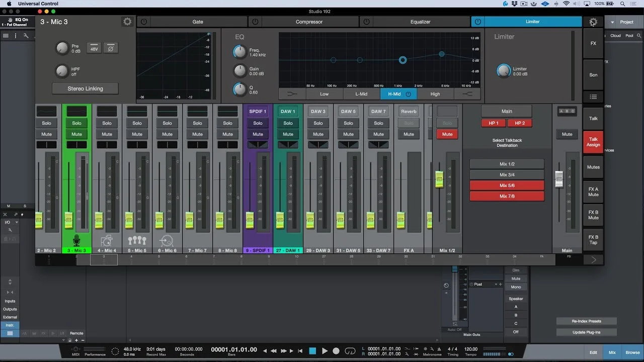Click the kick drum icon on Mic 6 channel
This screenshot has height=362, width=644.
coord(167,240)
